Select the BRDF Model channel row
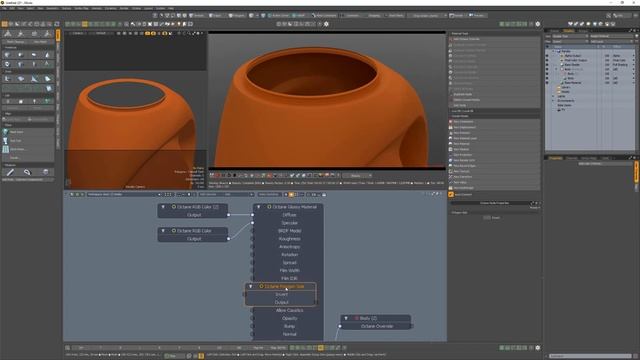 pyautogui.click(x=289, y=231)
